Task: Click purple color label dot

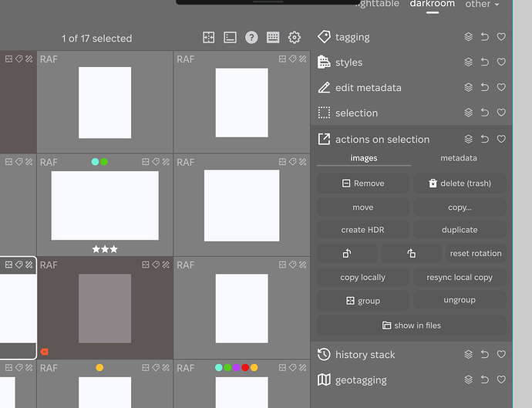Action: pyautogui.click(x=236, y=368)
